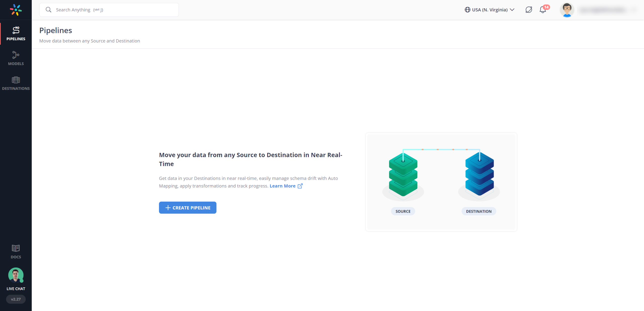Click the search magnifier icon

[x=48, y=10]
